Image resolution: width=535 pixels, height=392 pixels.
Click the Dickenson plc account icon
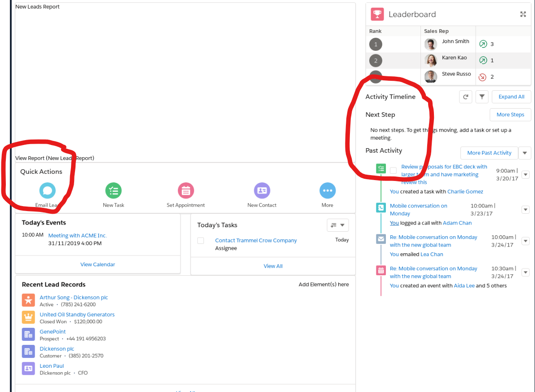(28, 352)
